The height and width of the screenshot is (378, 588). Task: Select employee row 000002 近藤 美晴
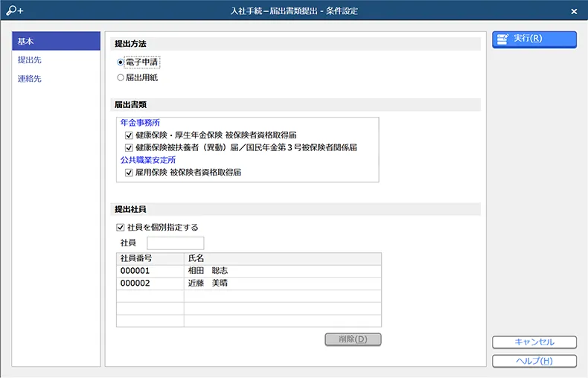tap(249, 283)
